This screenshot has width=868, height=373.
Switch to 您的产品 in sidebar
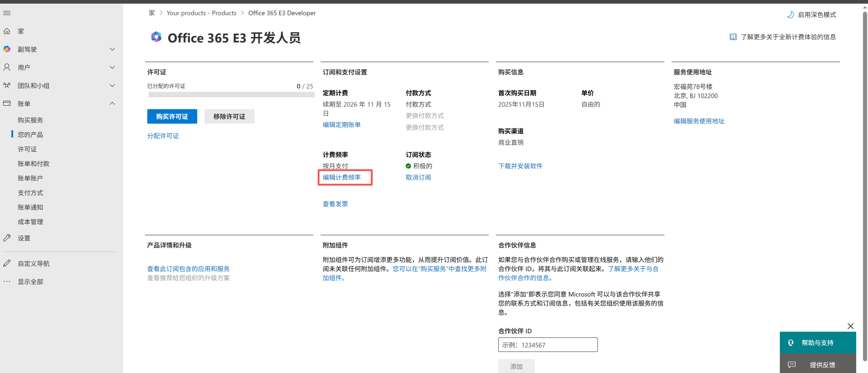point(30,134)
